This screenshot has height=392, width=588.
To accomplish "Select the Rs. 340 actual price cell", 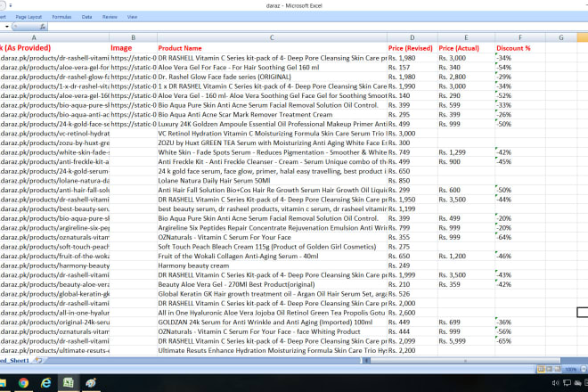I will tap(466, 68).
